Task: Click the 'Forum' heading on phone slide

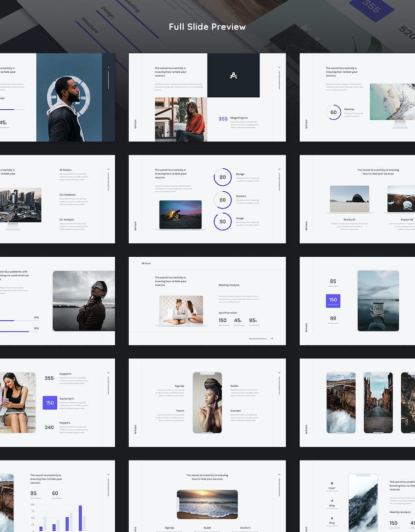Action: point(180,410)
